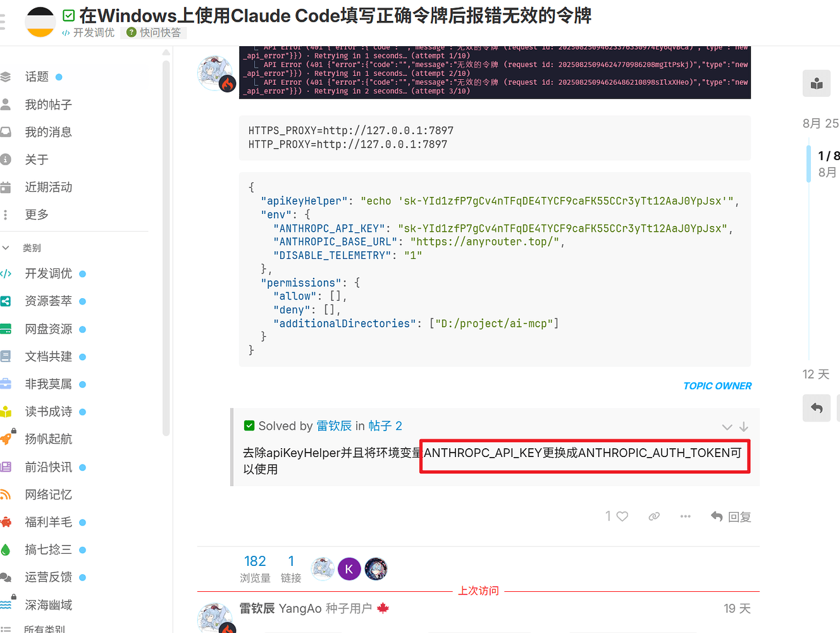The height and width of the screenshot is (633, 840).
Task: Open the post's three-dot more actions
Action: point(685,517)
